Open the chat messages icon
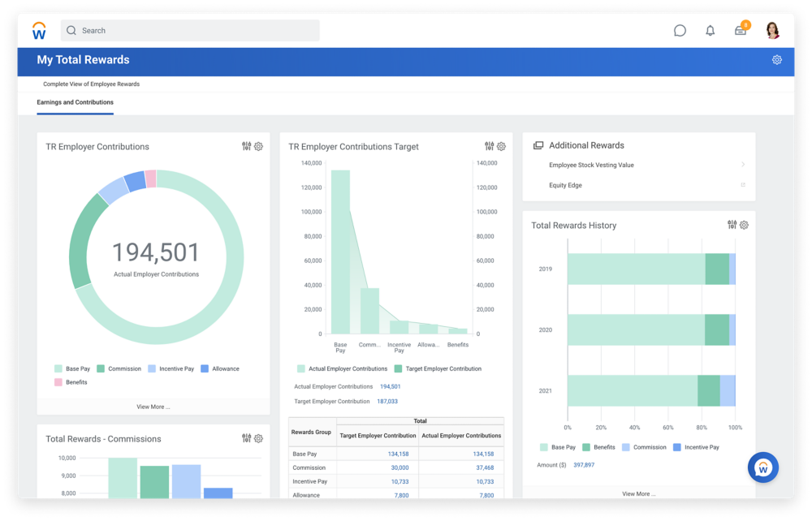The width and height of the screenshot is (812, 521). coord(680,31)
